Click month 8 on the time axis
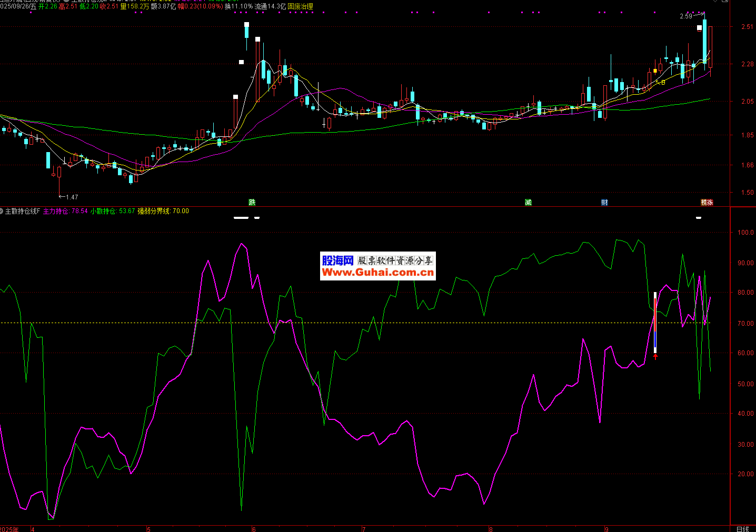This screenshot has width=756, height=532. pyautogui.click(x=491, y=529)
